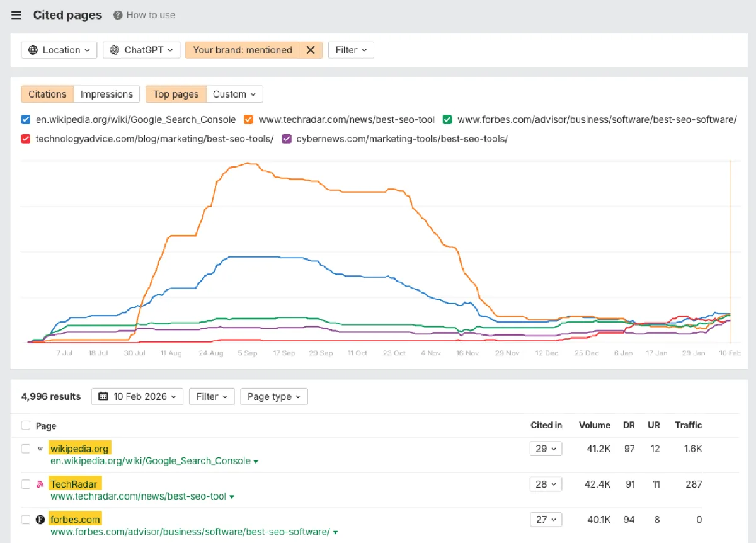
Task: Click the Page column header
Action: pos(46,426)
